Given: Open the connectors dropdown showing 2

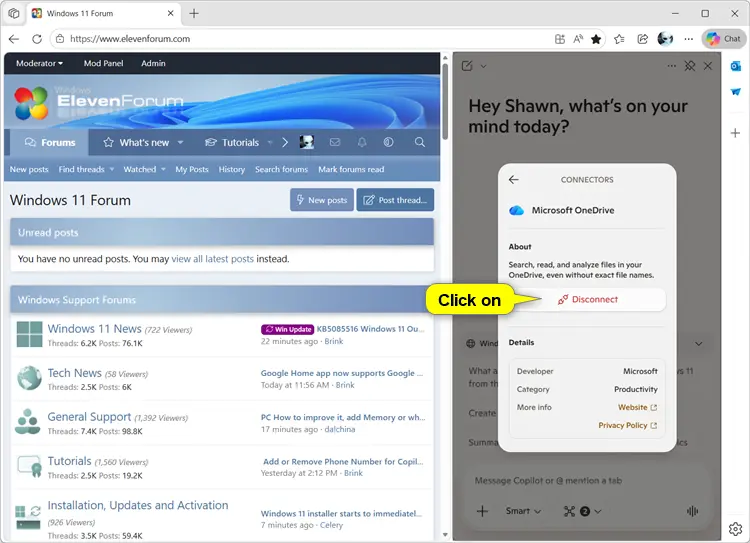Looking at the screenshot, I should click(x=582, y=511).
